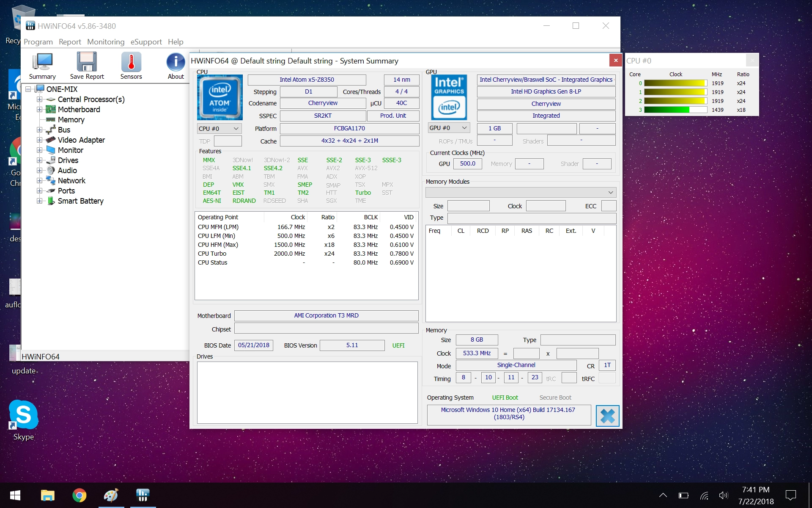The height and width of the screenshot is (508, 812).
Task: Open Paint app in taskbar
Action: click(x=111, y=495)
